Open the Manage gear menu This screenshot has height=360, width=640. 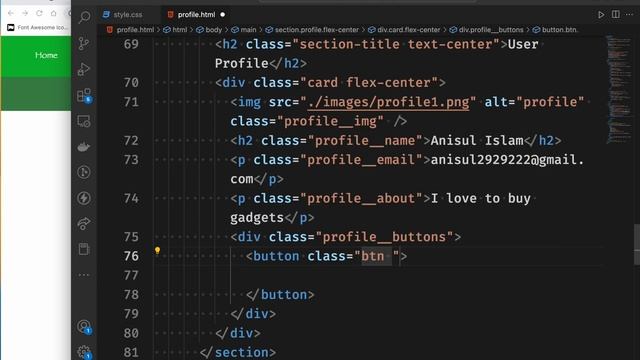[x=84, y=352]
